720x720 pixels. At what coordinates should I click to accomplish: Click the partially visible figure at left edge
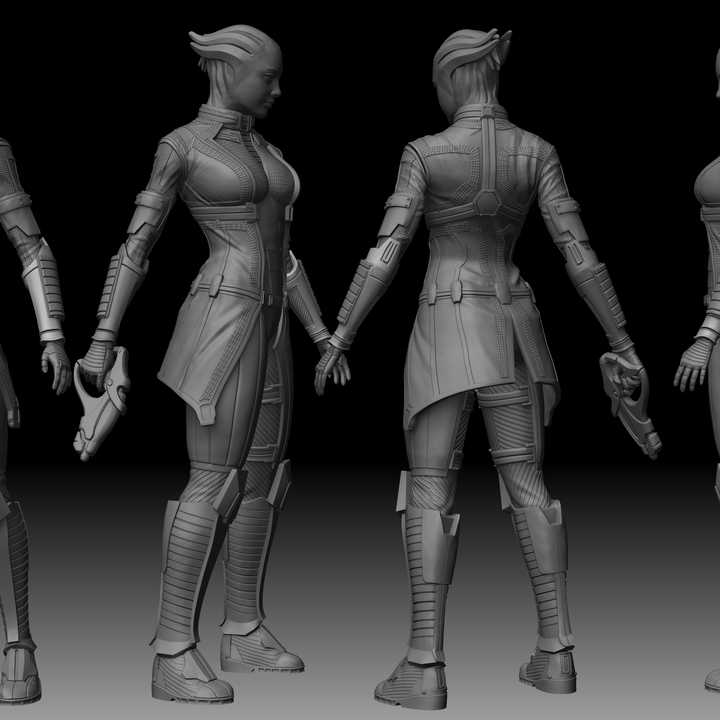(x=20, y=400)
